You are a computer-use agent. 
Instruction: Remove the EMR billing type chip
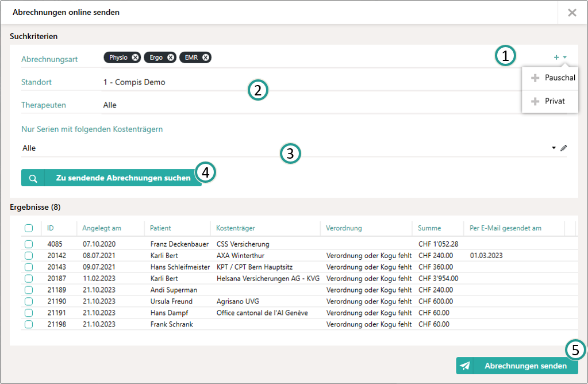(206, 57)
